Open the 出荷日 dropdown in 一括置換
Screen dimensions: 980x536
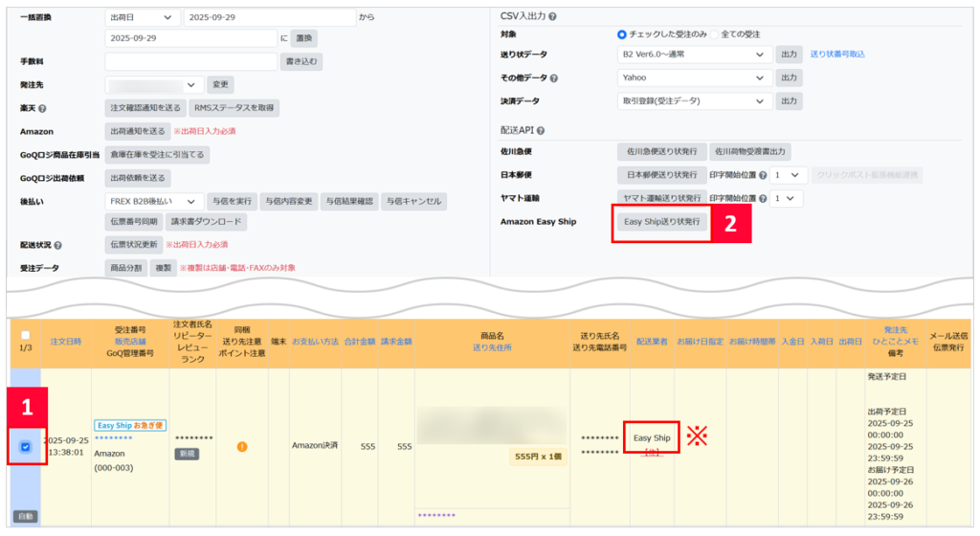142,17
